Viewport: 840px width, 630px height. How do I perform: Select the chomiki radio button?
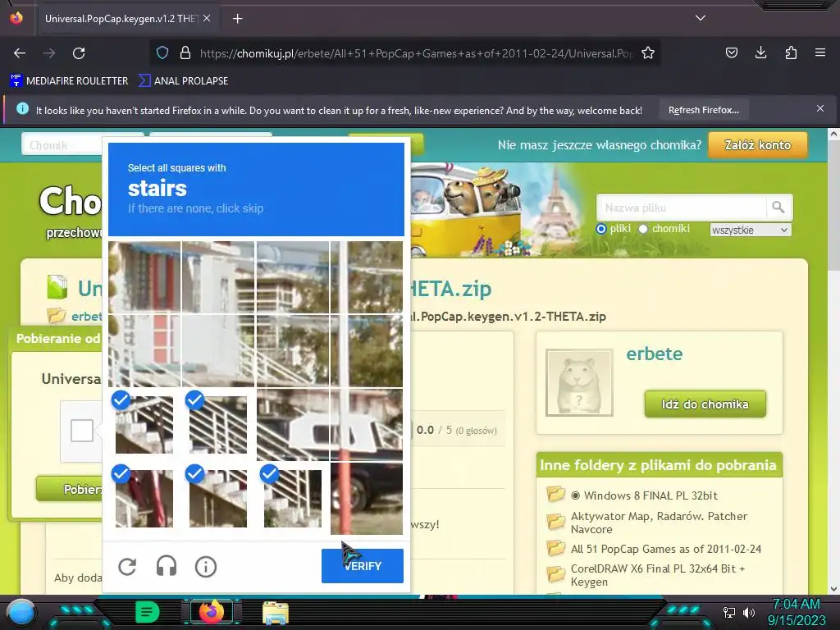[643, 229]
